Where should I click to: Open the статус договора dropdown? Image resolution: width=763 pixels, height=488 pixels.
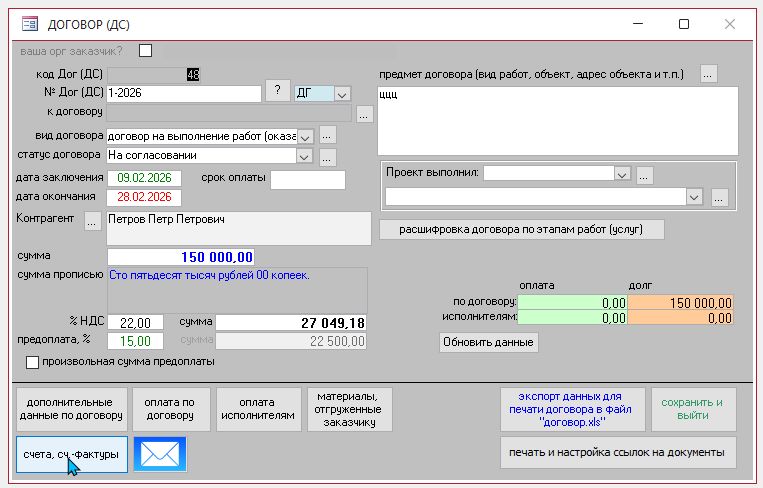pos(305,156)
